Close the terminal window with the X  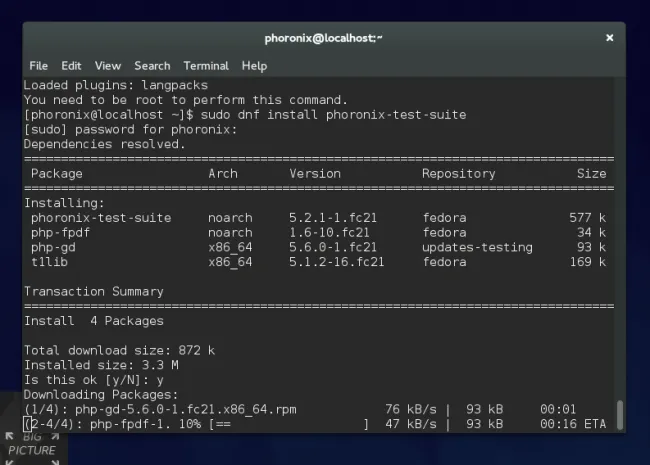pyautogui.click(x=609, y=38)
